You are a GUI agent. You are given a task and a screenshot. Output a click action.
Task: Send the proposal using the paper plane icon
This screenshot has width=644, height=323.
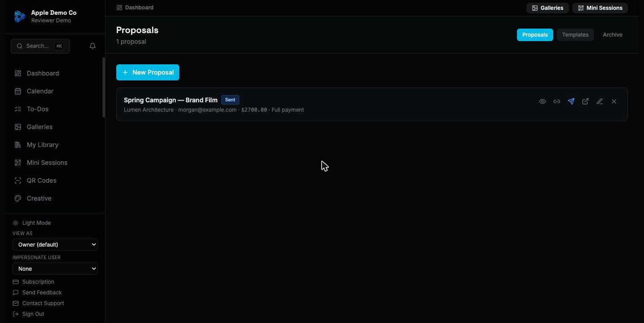(571, 101)
